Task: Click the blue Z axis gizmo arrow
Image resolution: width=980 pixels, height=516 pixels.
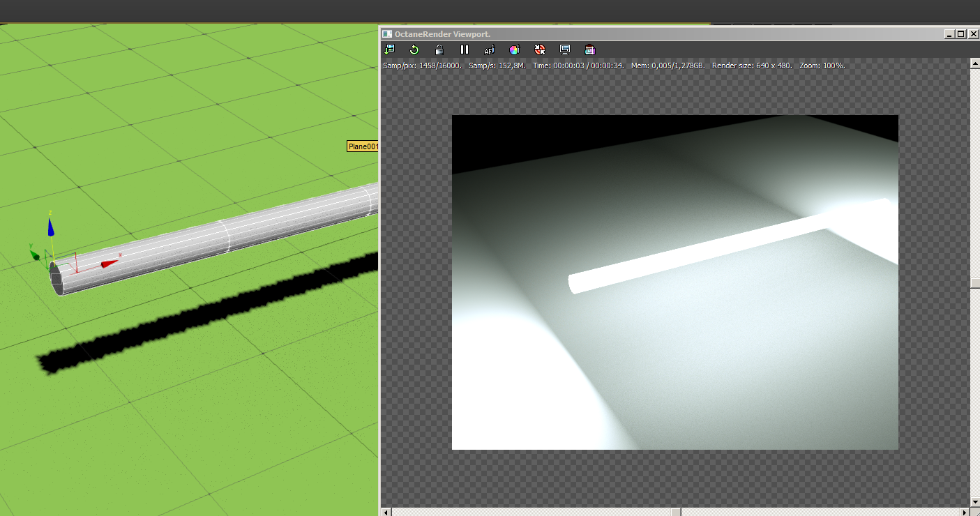Action: 50,227
